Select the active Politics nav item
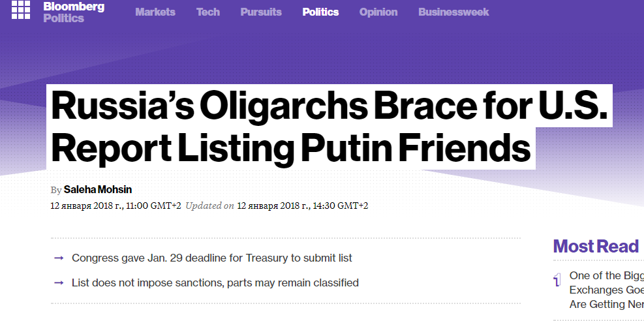The image size is (644, 321). [320, 12]
